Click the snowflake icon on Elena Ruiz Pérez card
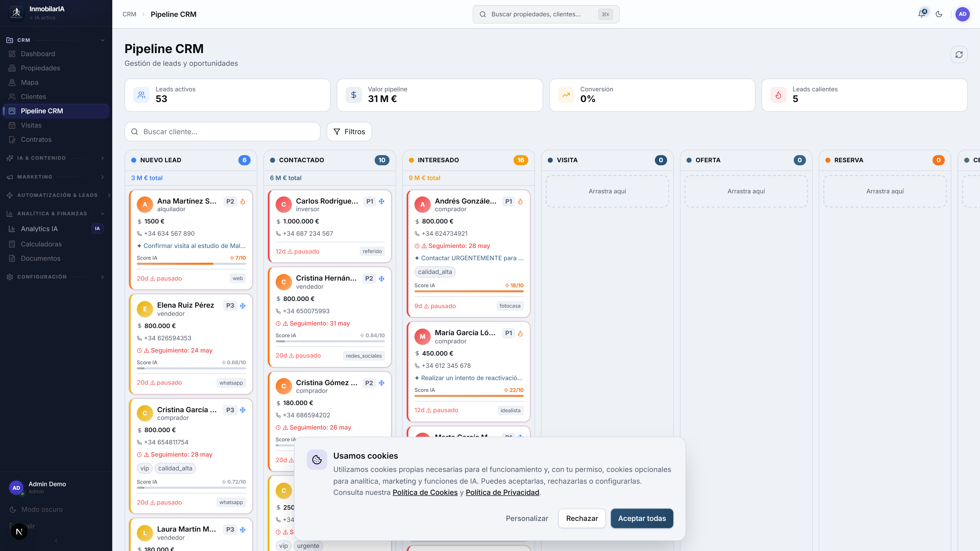 243,306
